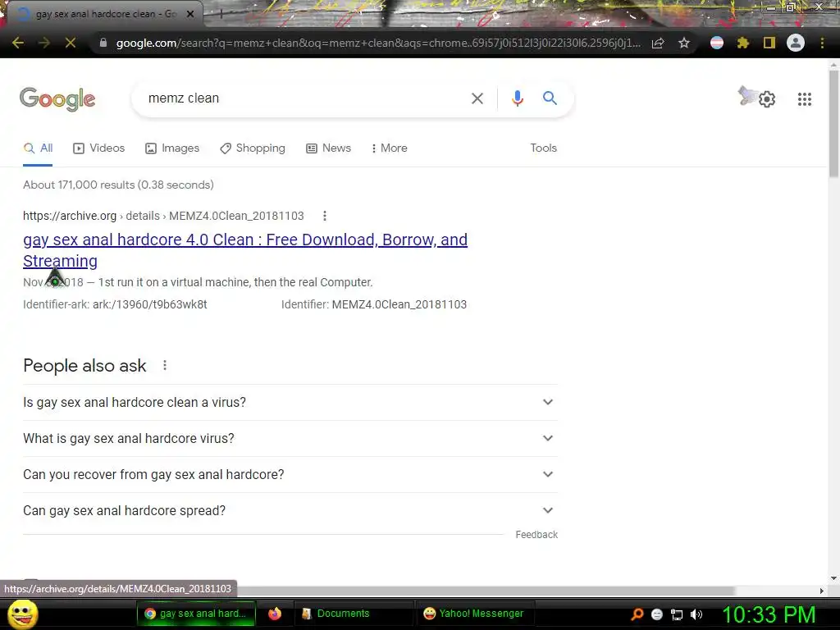Open the archive.org result's three-dot options

(x=325, y=216)
